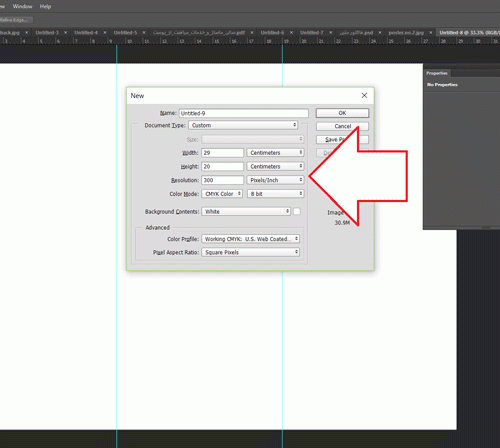Image resolution: width=500 pixels, height=448 pixels.
Task: Click the Name input field
Action: pyautogui.click(x=244, y=113)
